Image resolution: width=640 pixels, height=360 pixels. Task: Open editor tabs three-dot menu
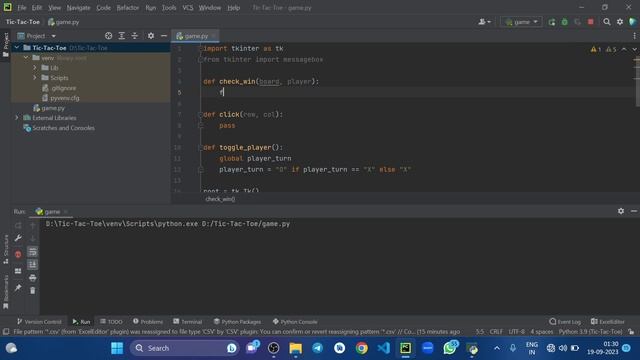click(x=634, y=36)
